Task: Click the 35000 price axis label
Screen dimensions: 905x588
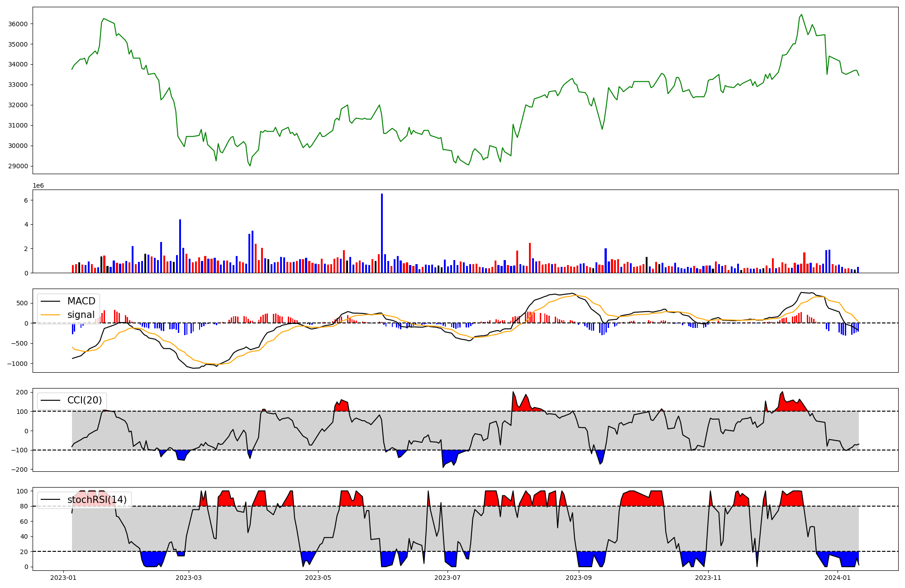Action: [18, 44]
